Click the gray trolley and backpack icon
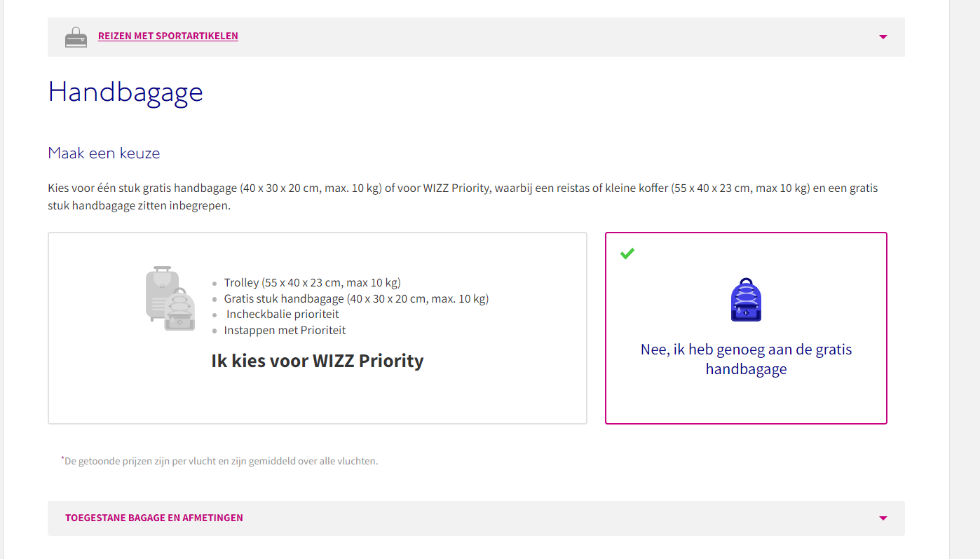 coord(170,298)
